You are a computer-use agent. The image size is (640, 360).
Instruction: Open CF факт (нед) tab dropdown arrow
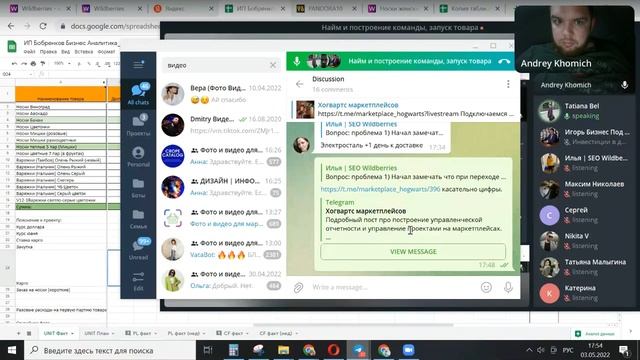(296, 333)
